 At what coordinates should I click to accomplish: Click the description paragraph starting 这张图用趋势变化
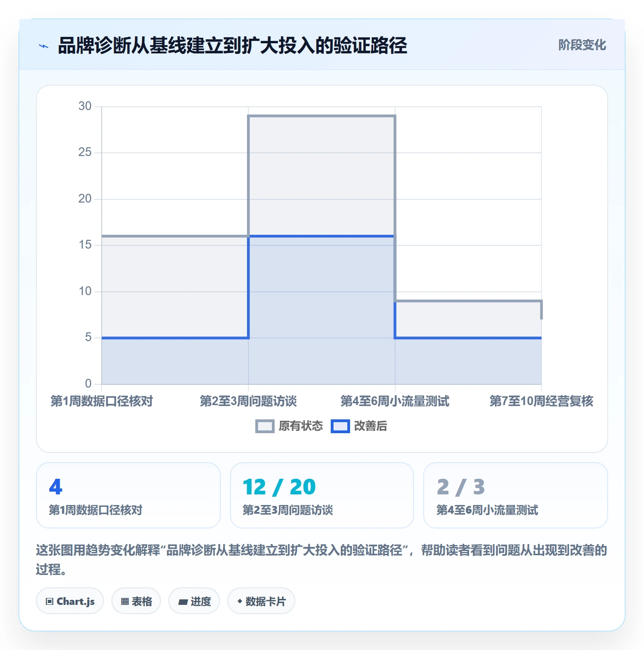[322, 560]
